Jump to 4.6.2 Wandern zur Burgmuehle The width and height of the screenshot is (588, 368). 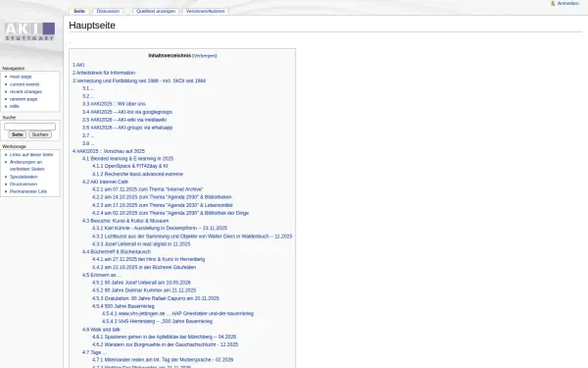click(165, 344)
